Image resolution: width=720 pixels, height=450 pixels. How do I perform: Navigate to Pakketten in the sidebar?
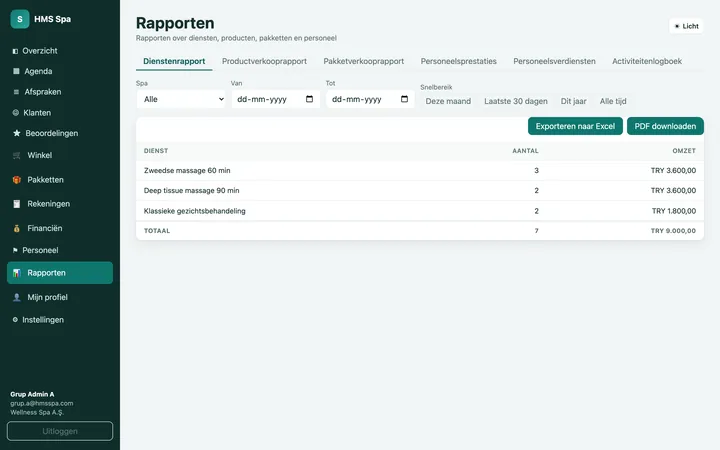coord(60,180)
